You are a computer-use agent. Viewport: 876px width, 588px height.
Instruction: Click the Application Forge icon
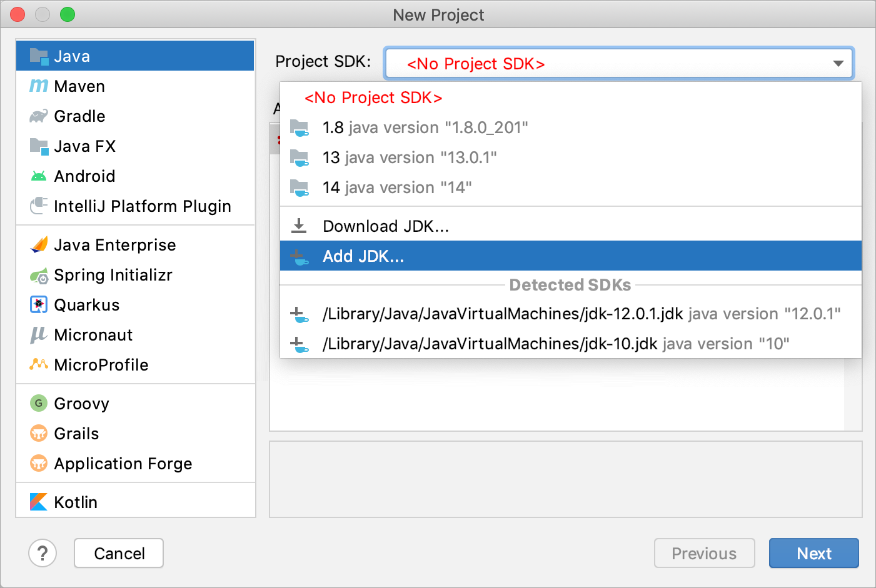(x=39, y=463)
